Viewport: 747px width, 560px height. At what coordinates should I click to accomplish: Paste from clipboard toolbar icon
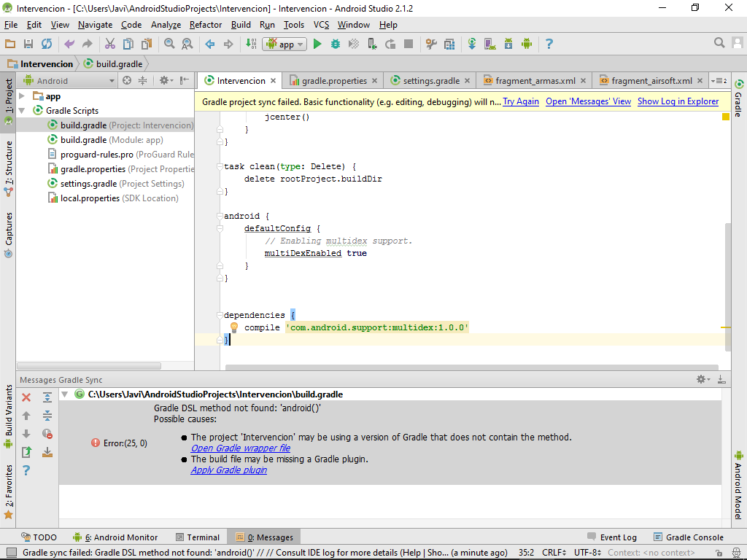pos(146,44)
